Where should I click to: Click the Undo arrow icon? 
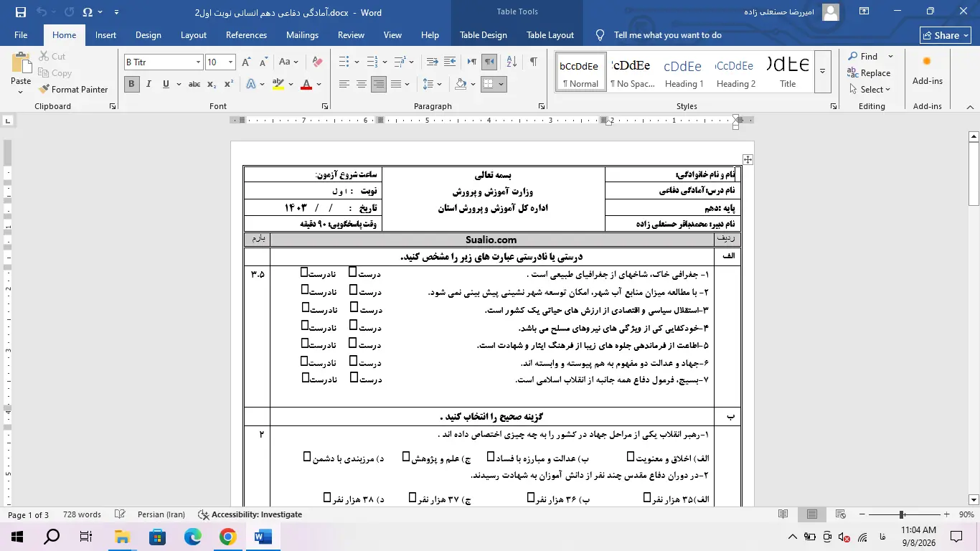42,12
